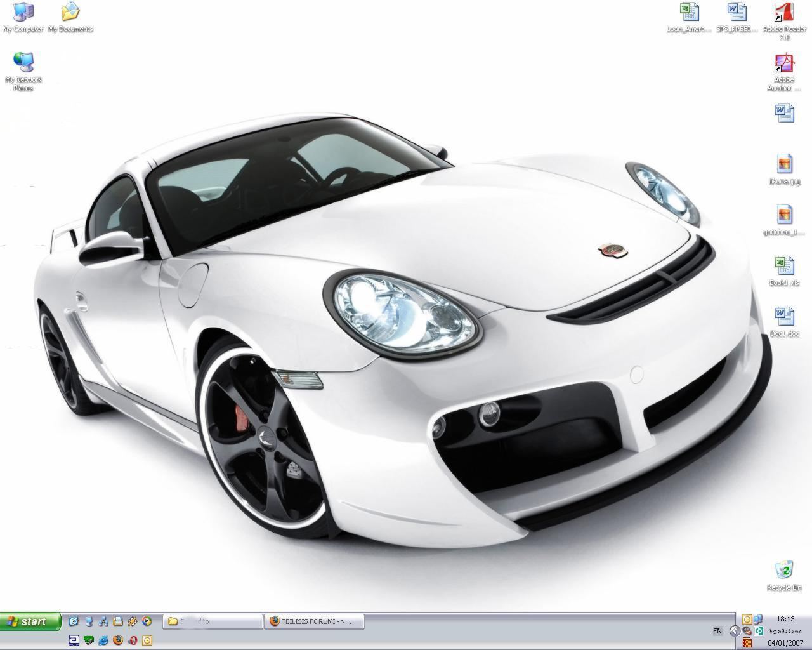The width and height of the screenshot is (812, 650).
Task: Switch to the folder window taskbar button
Action: tap(213, 621)
